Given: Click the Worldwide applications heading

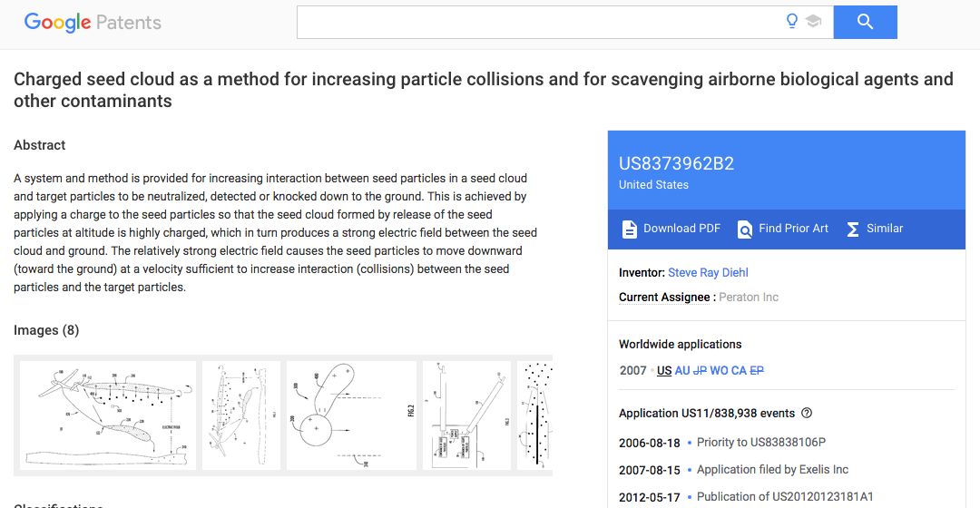Looking at the screenshot, I should point(680,345).
